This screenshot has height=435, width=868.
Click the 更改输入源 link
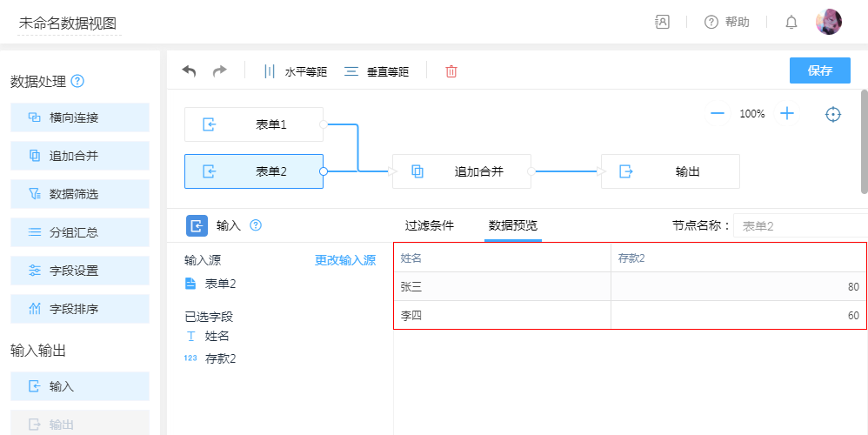click(x=344, y=260)
